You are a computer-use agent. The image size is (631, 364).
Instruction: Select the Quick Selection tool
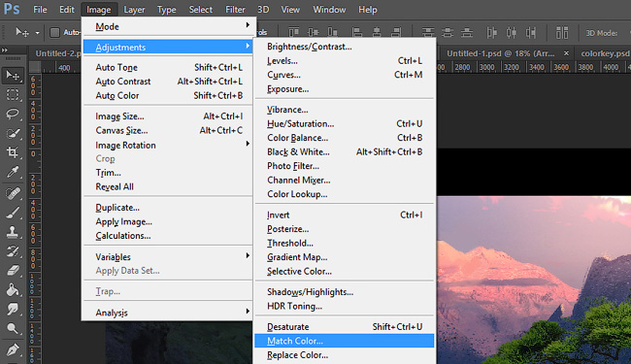(13, 133)
